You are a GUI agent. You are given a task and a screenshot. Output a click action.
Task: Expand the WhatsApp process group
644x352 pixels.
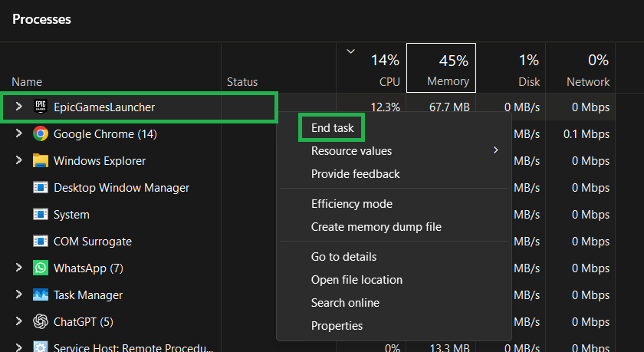pyautogui.click(x=19, y=268)
